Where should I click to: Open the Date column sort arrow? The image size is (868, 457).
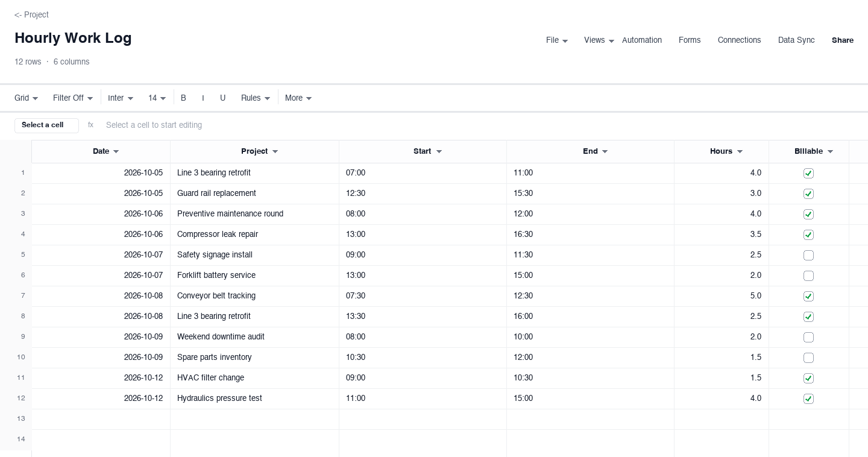coord(116,152)
